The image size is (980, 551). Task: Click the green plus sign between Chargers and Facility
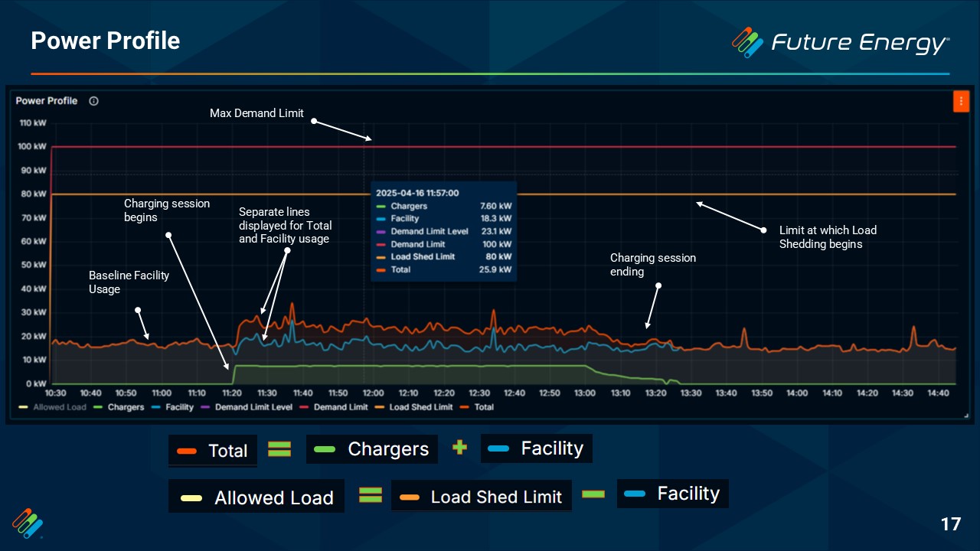coord(459,448)
